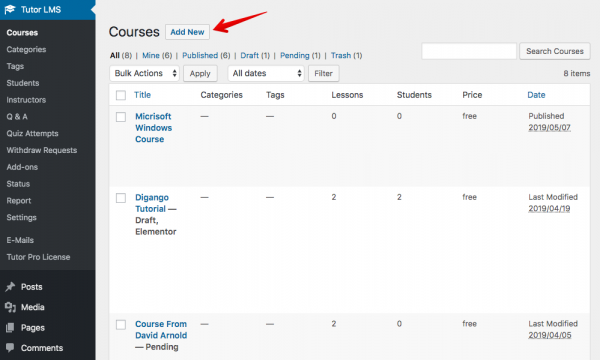
Task: Click the Add New course button
Action: pyautogui.click(x=187, y=32)
